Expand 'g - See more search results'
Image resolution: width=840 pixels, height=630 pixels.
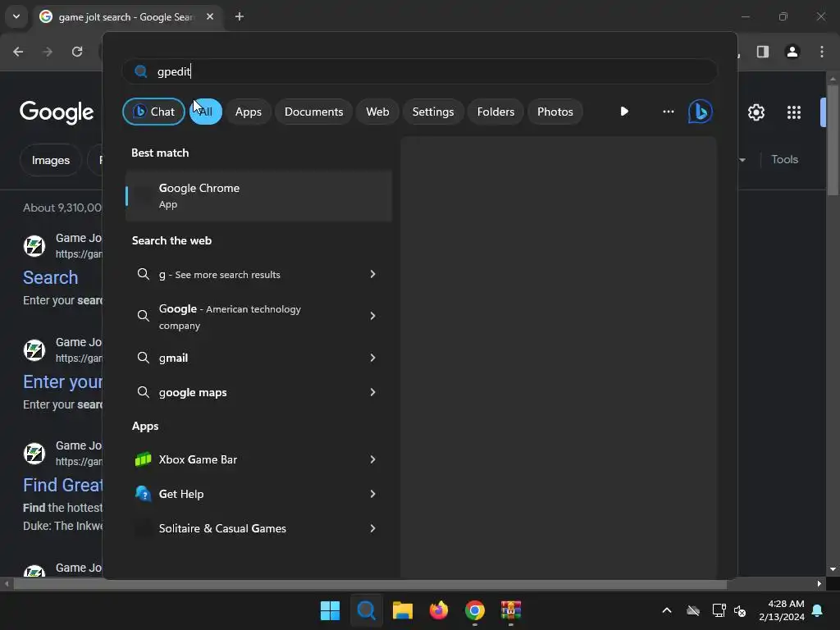(x=373, y=274)
